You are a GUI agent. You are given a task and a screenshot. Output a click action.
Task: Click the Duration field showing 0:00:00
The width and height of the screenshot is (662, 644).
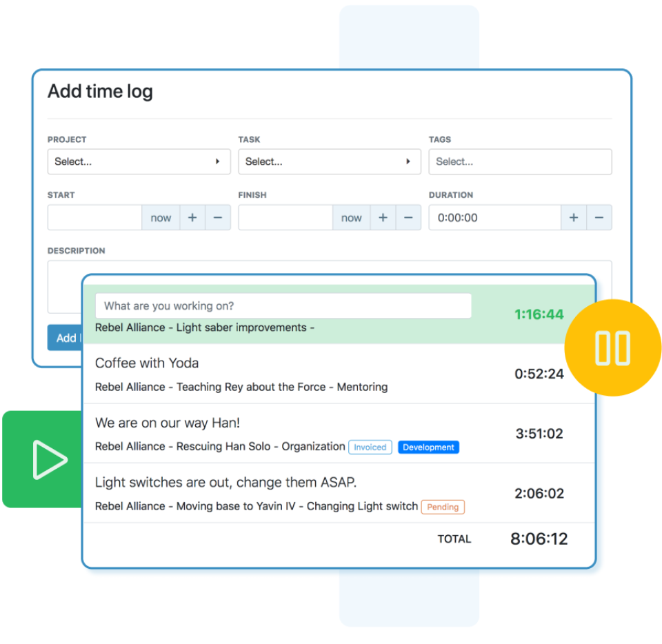click(x=495, y=218)
